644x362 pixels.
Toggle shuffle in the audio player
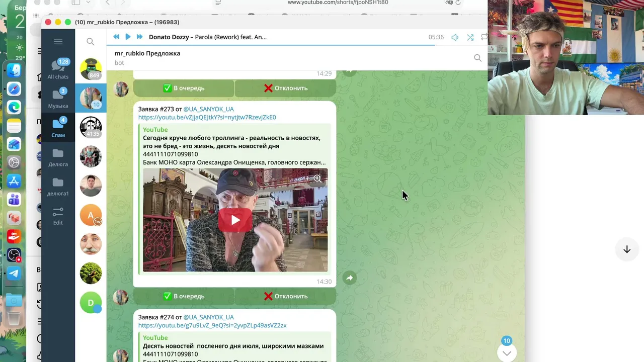pos(470,37)
